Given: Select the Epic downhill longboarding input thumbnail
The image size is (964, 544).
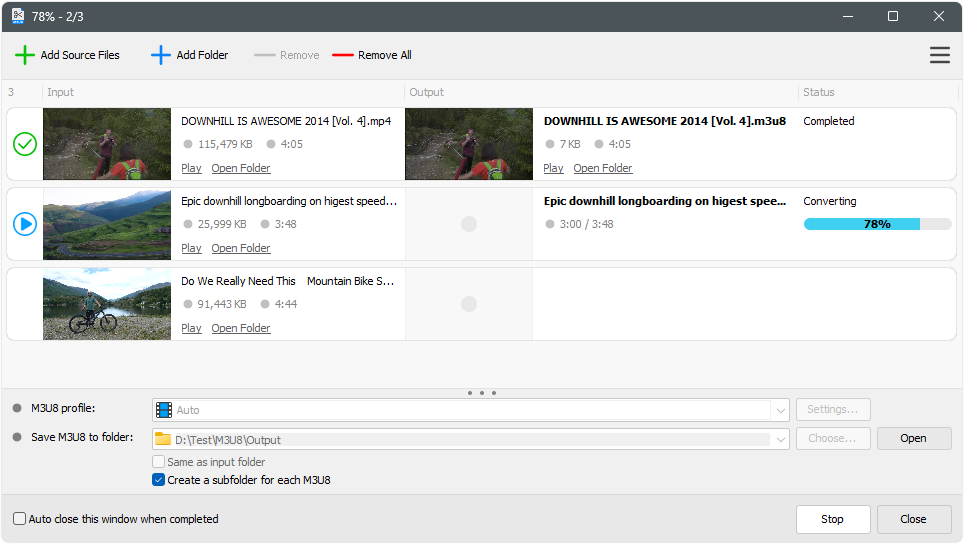Looking at the screenshot, I should 107,224.
